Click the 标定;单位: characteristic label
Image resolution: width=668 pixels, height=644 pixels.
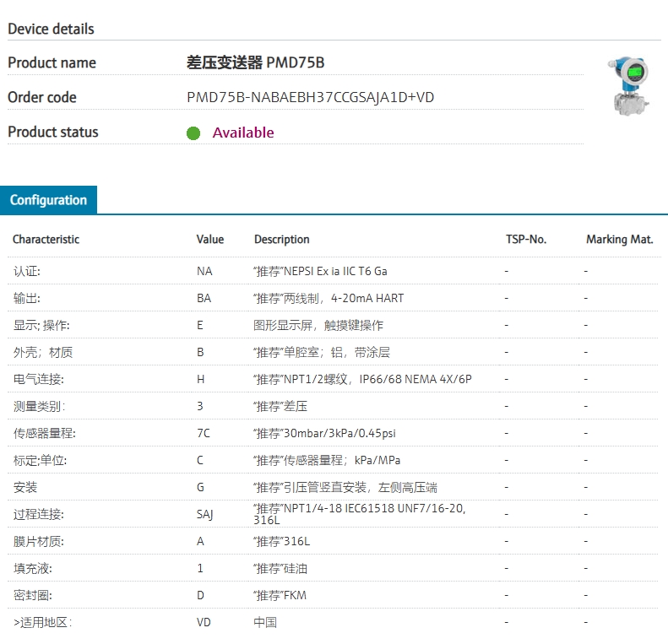coord(40,461)
